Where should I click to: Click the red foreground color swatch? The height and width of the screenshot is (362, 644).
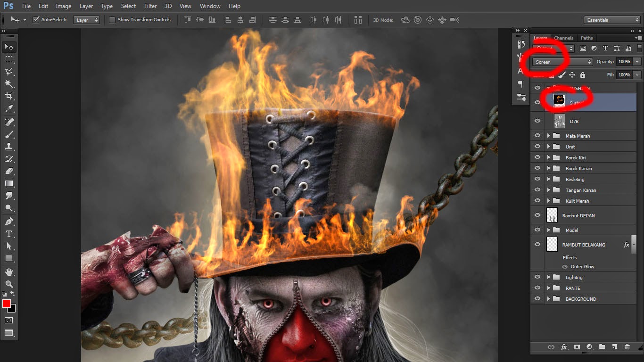7,304
